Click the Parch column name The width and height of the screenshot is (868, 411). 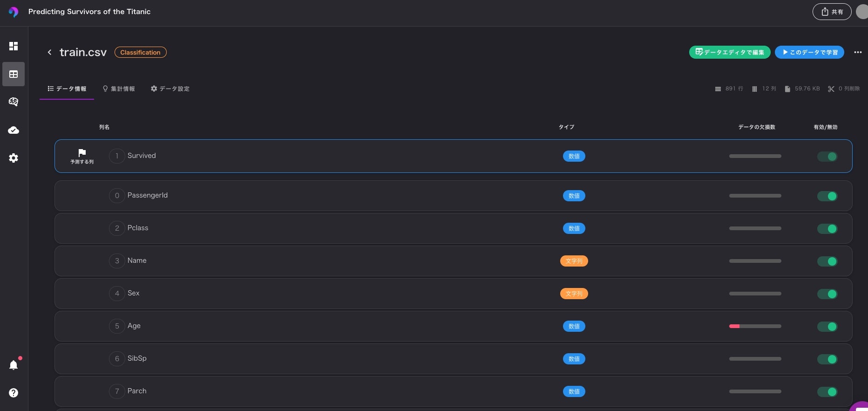pyautogui.click(x=137, y=391)
